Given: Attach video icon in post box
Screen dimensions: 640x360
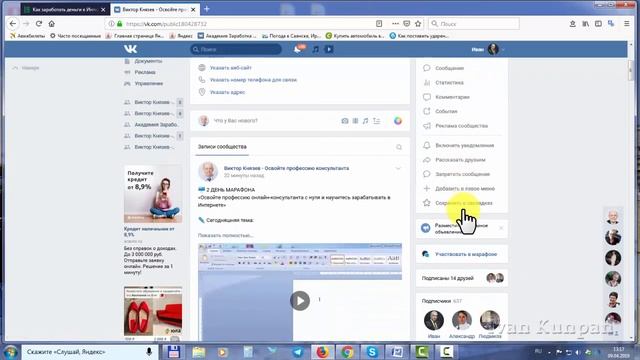Looking at the screenshot, I should (356, 121).
